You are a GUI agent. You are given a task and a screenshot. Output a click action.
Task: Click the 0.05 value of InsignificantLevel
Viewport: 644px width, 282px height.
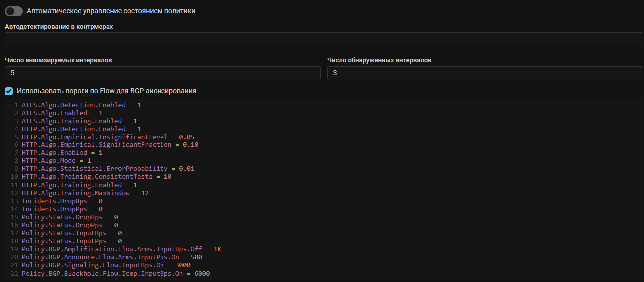[187, 137]
